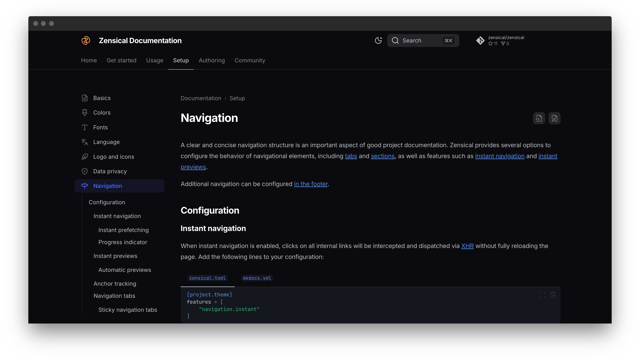Select the zensical.toml code tab
This screenshot has width=640, height=364.
point(207,278)
